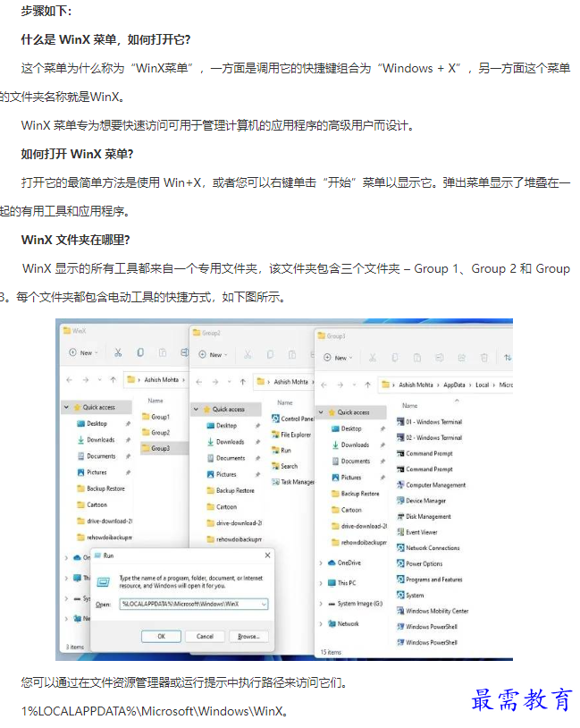Click the Delete trash icon in Group3 window

(x=483, y=358)
